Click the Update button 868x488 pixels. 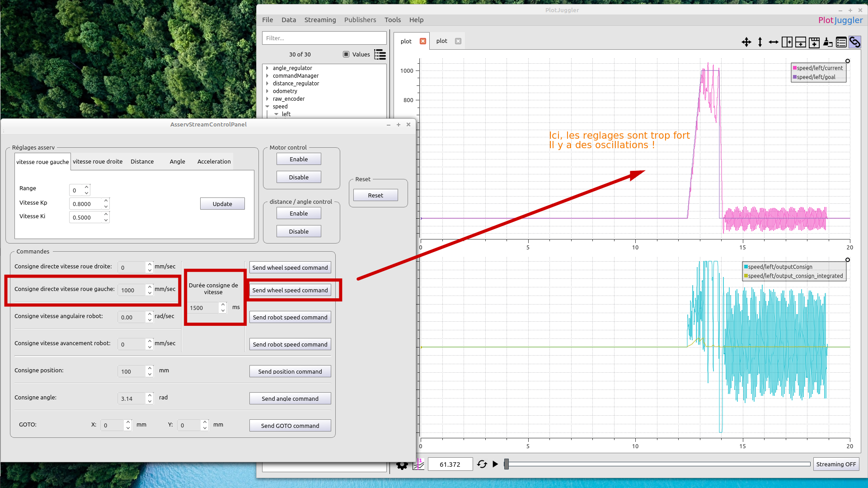(222, 204)
